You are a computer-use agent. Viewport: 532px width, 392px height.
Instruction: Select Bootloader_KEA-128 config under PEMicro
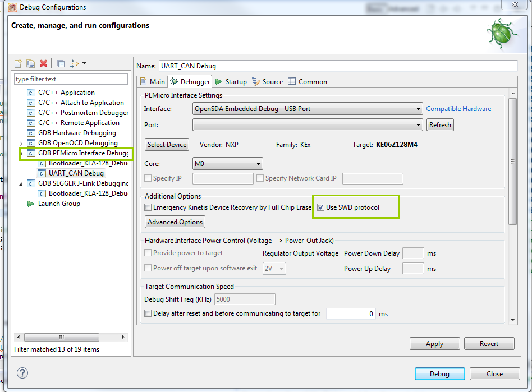click(88, 163)
